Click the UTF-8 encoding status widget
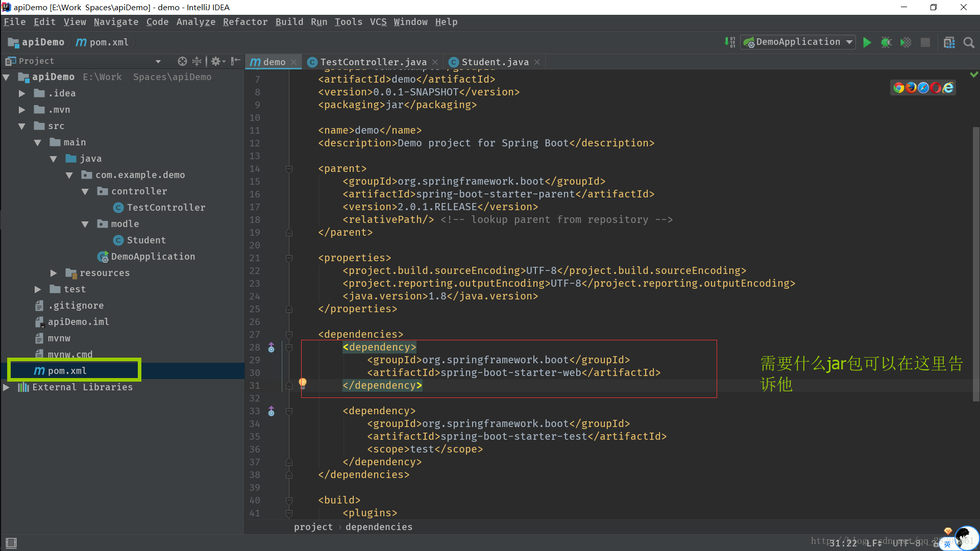This screenshot has height=551, width=980. click(x=908, y=543)
